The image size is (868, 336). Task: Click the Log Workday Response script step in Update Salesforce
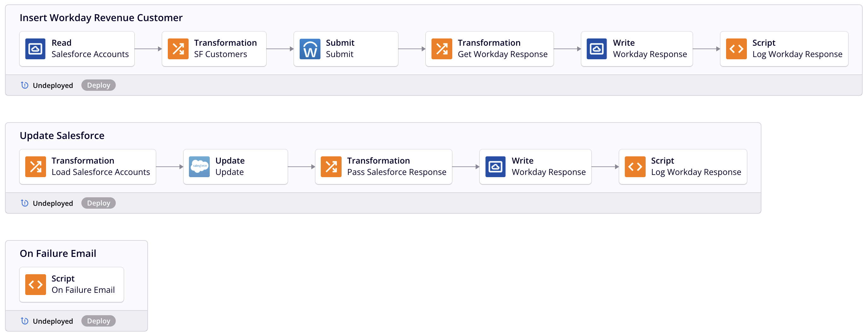click(x=683, y=167)
